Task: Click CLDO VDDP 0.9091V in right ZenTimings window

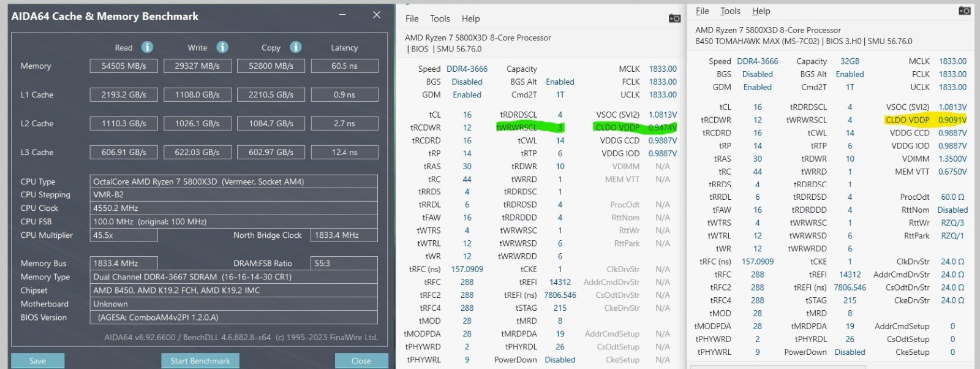Action: [x=952, y=120]
